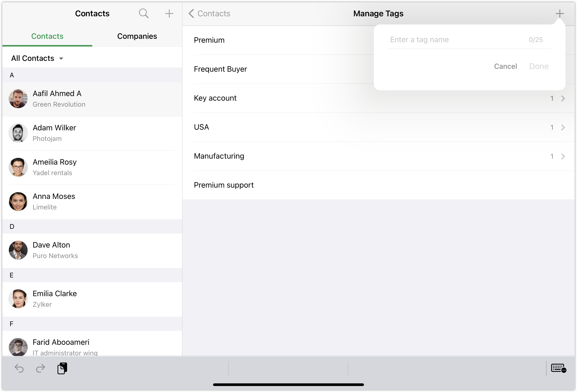Select the Contacts tab
The height and width of the screenshot is (392, 577).
(x=47, y=36)
